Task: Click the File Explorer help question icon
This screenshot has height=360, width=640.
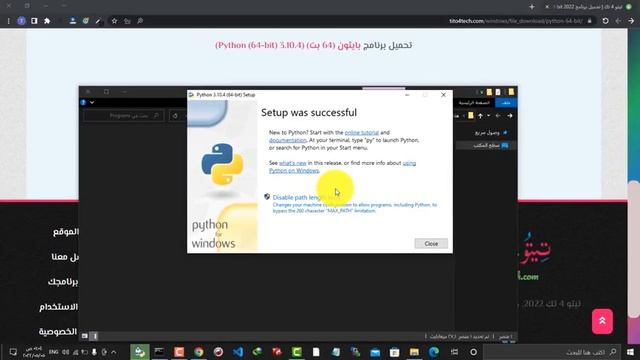Action: [x=83, y=102]
